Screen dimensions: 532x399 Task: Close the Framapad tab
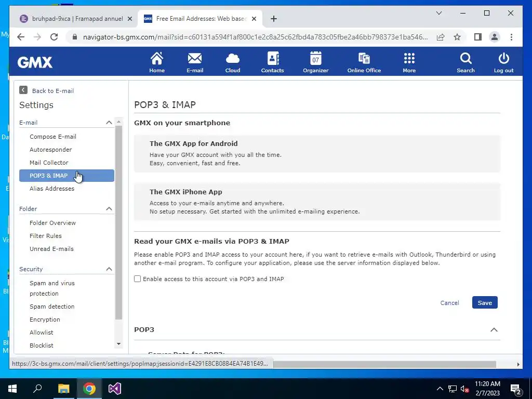point(129,19)
